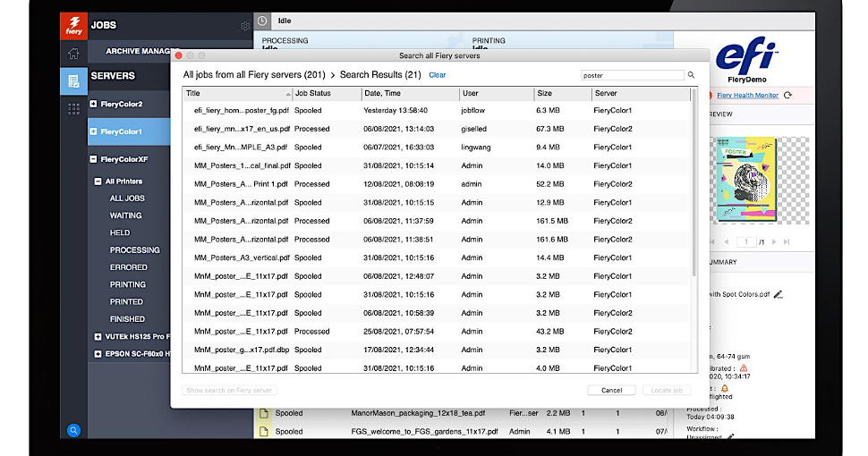Expand the FieryColor2 server
This screenshot has height=456, width=868.
tap(93, 104)
